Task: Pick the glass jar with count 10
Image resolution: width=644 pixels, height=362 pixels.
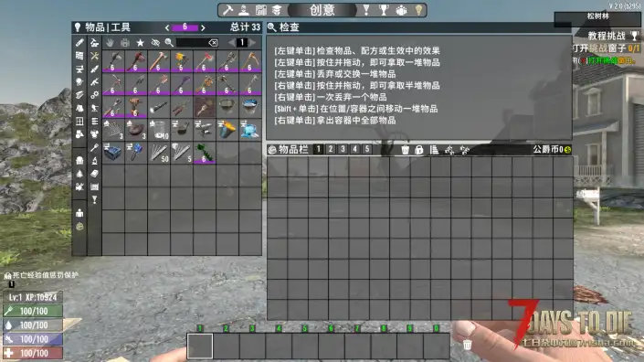Action: pos(159,130)
